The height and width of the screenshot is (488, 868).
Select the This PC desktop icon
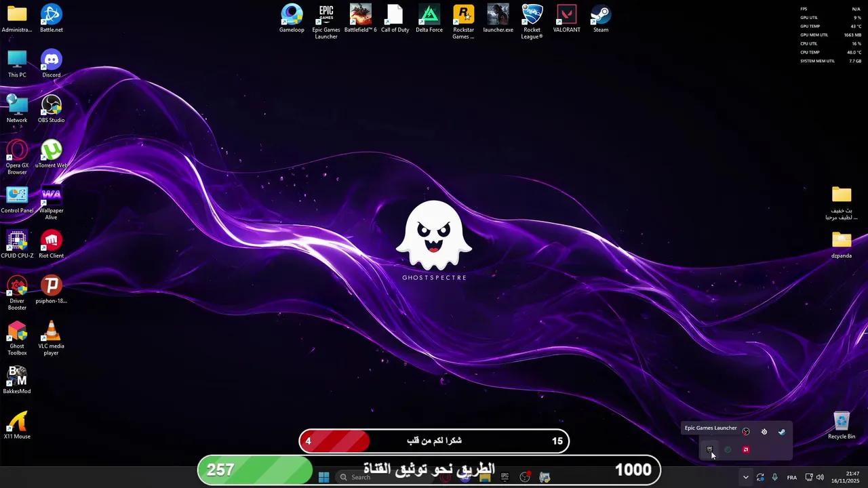tap(17, 64)
